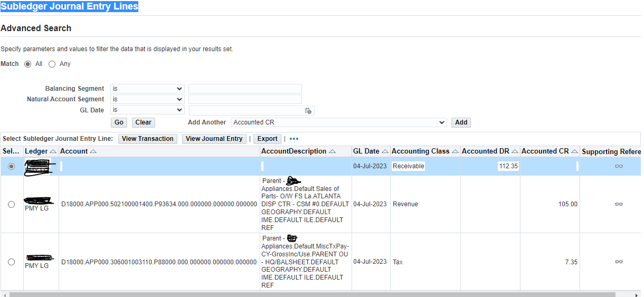The image size is (644, 297).
Task: Sort by Accounted DR column arrow
Action: 515,151
